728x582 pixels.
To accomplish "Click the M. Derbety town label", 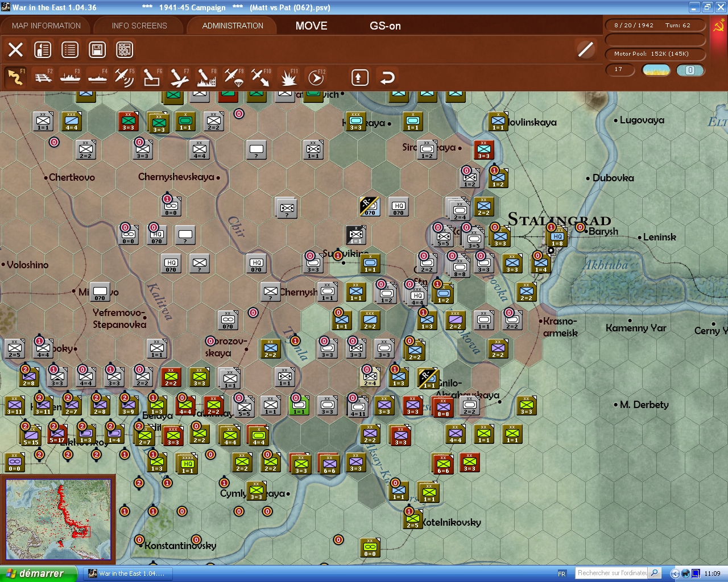I will pyautogui.click(x=644, y=405).
